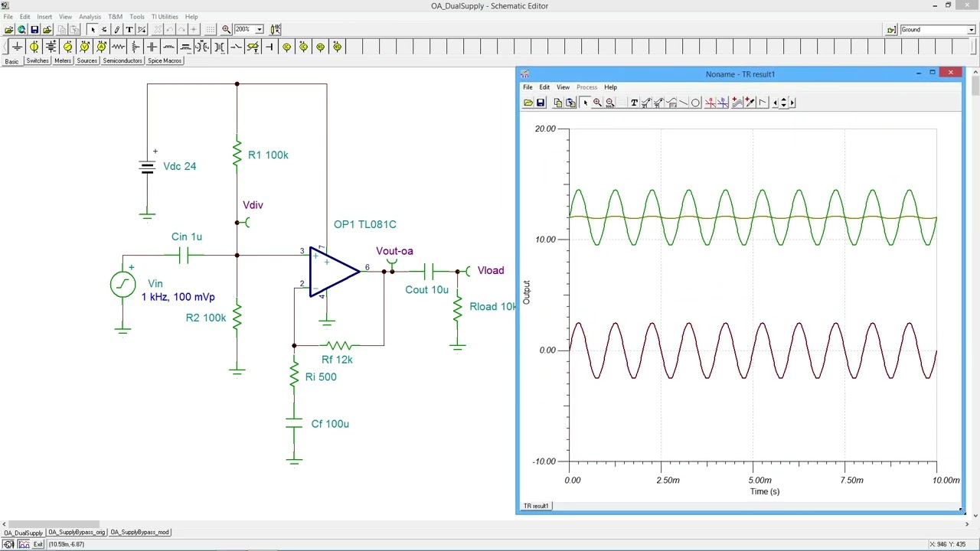
Task: Open the OA_SupplyBypass_mod schematic tab
Action: point(139,533)
